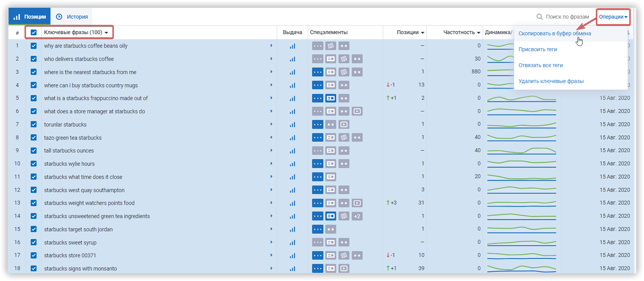Click video icon in 'what does a store manager' row
Screen dimensions: 644x281
357,111
